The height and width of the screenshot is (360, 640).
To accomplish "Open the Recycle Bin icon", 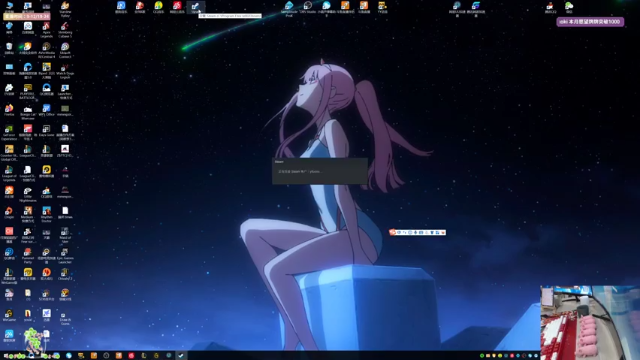I will click(x=9, y=49).
